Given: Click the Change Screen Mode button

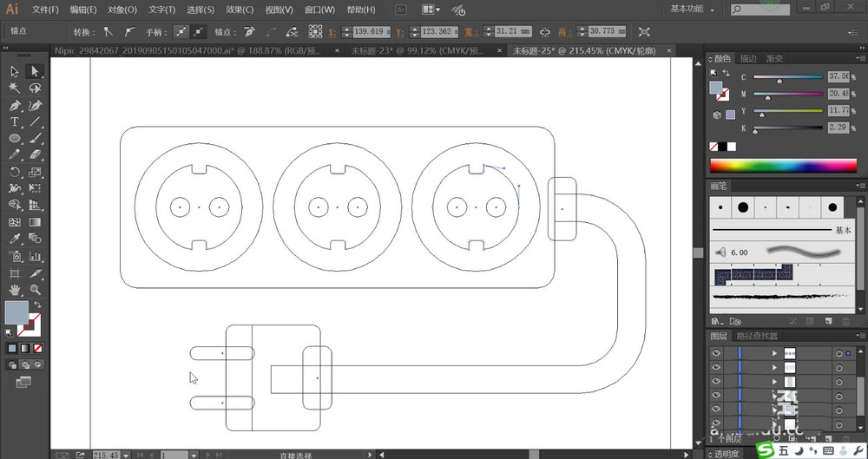Looking at the screenshot, I should click(x=23, y=382).
